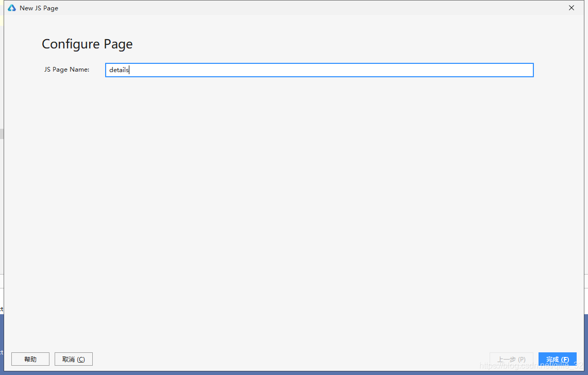
Task: Click the 帮助 help button
Action: coord(30,359)
